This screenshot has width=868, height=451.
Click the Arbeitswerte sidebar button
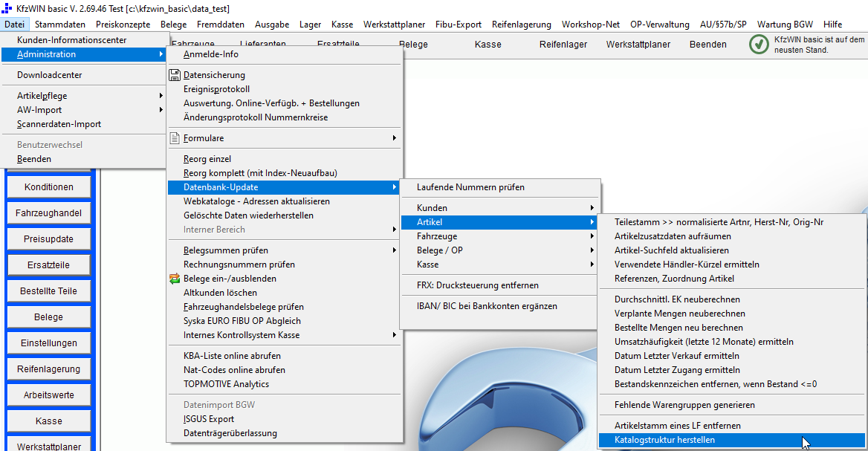[x=49, y=395]
